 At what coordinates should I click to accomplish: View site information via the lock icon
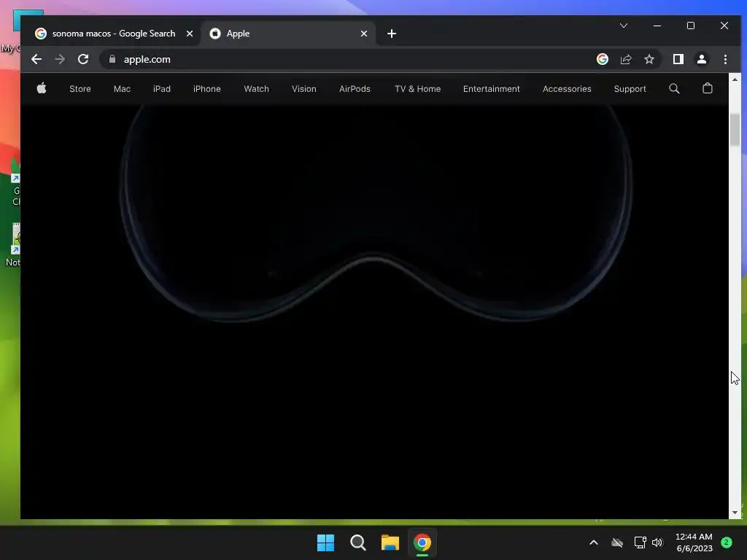pyautogui.click(x=112, y=59)
